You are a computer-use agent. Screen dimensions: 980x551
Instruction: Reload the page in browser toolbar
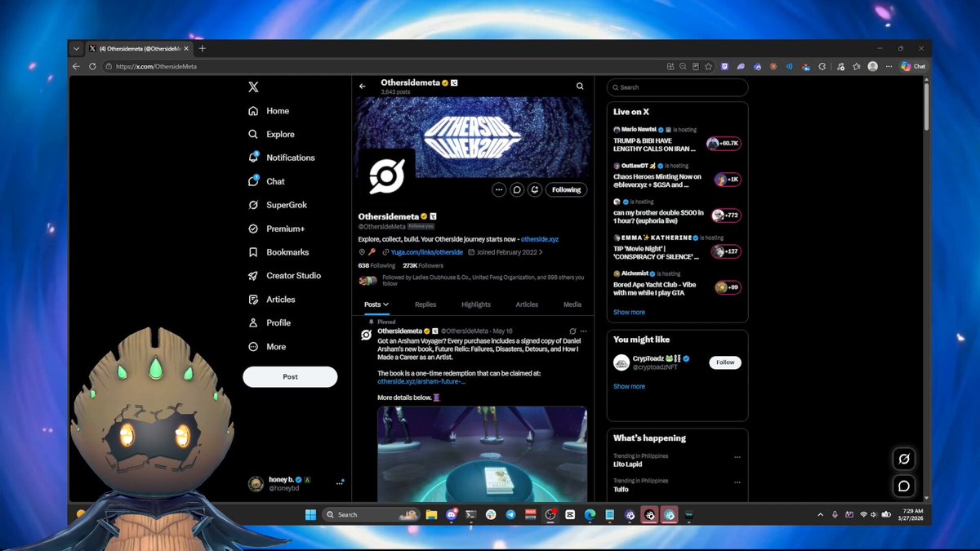pos(92,66)
